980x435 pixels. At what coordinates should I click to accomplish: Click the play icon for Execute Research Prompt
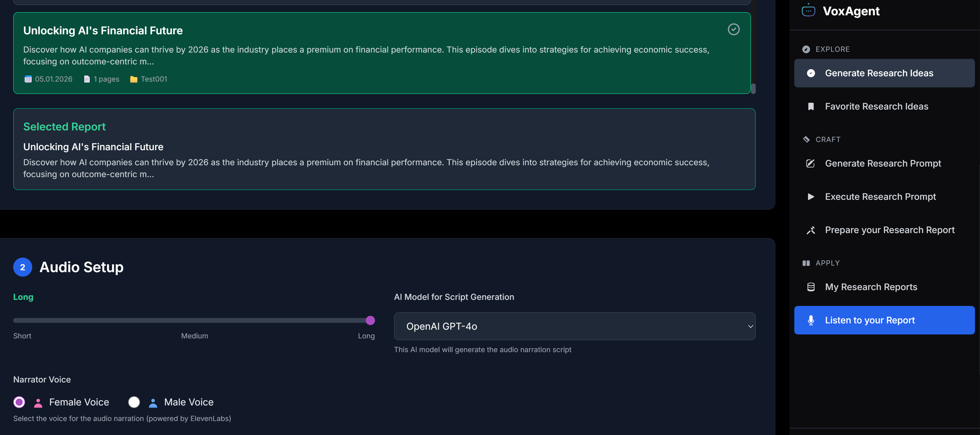[811, 197]
